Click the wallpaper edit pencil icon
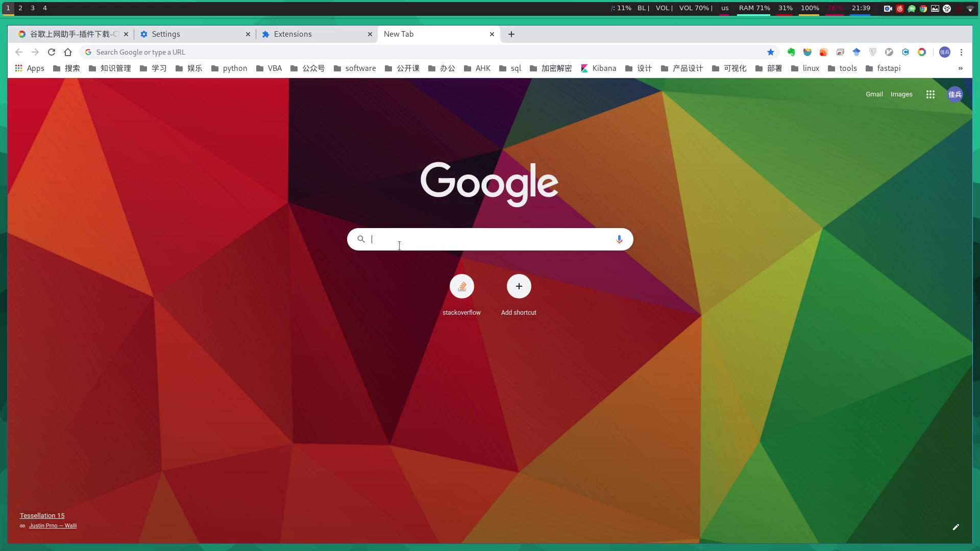980x551 pixels. pyautogui.click(x=957, y=528)
